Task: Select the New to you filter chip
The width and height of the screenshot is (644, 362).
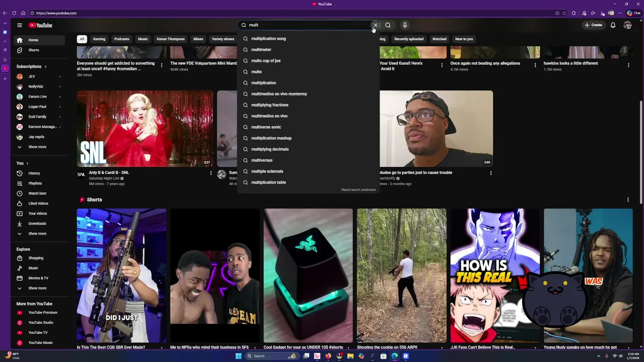Action: pyautogui.click(x=464, y=39)
